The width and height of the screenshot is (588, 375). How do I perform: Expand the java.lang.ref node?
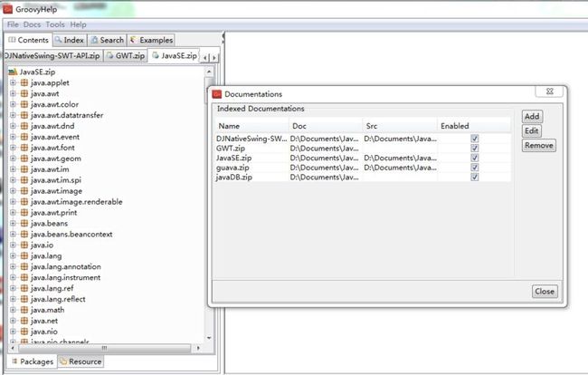tap(14, 288)
